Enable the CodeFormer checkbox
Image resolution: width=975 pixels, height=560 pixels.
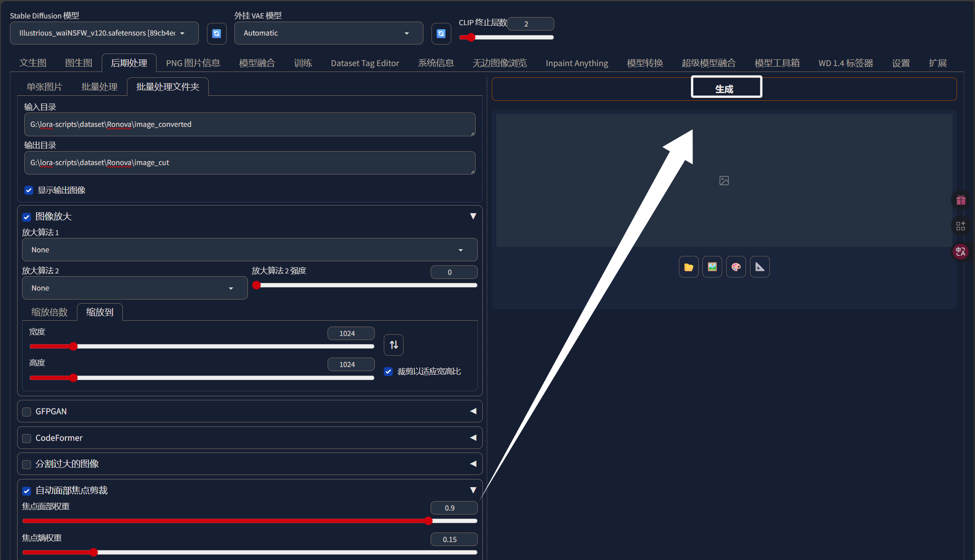[27, 439]
